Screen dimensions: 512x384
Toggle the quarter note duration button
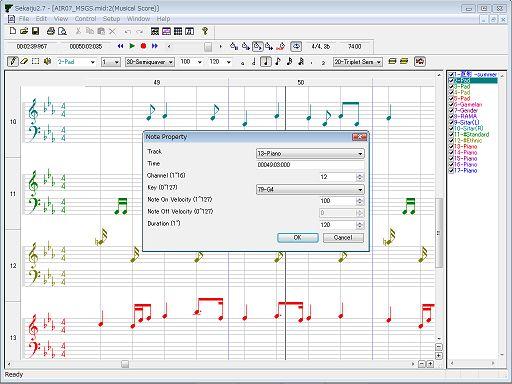(266, 62)
